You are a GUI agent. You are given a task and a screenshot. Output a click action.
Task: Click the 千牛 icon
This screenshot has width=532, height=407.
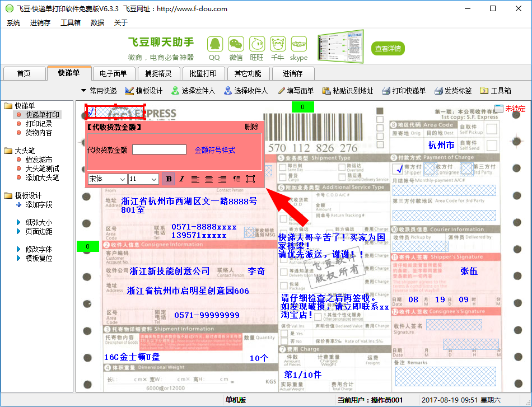pyautogui.click(x=278, y=44)
